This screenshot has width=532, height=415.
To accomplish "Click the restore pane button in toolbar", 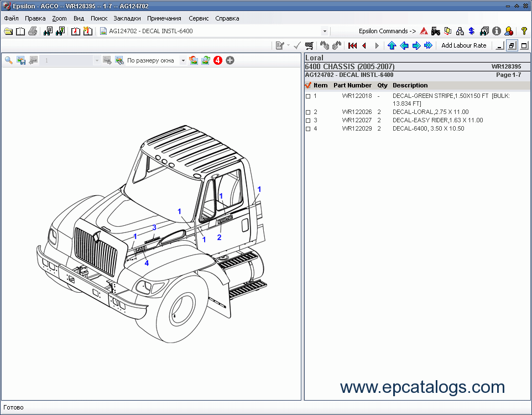I will point(512,45).
